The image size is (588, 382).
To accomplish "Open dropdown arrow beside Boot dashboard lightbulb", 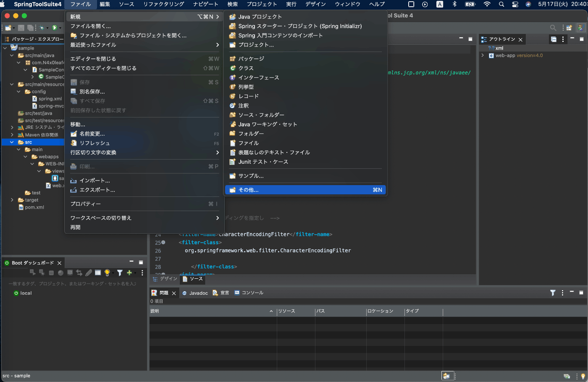I will (112, 273).
